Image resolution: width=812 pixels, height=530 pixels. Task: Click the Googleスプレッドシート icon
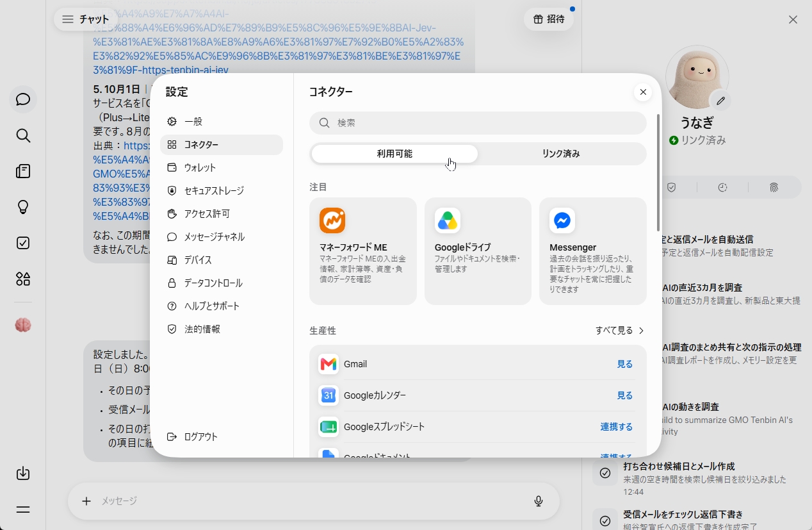[x=329, y=427]
